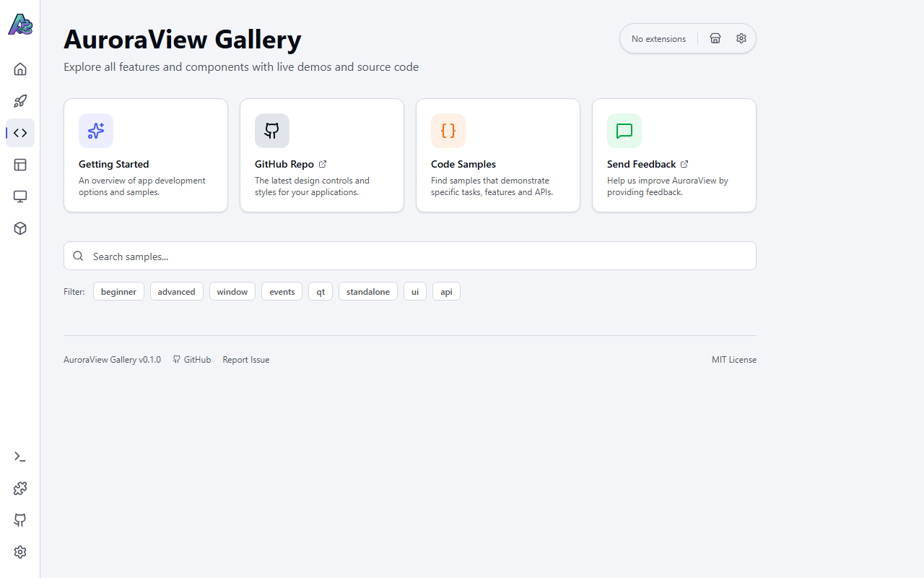Click the Report Issue link in footer

tap(245, 359)
